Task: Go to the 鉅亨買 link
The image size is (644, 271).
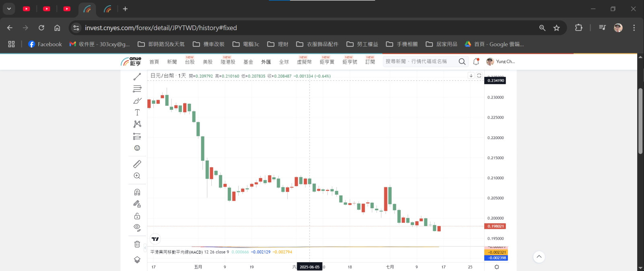Action: click(x=327, y=62)
